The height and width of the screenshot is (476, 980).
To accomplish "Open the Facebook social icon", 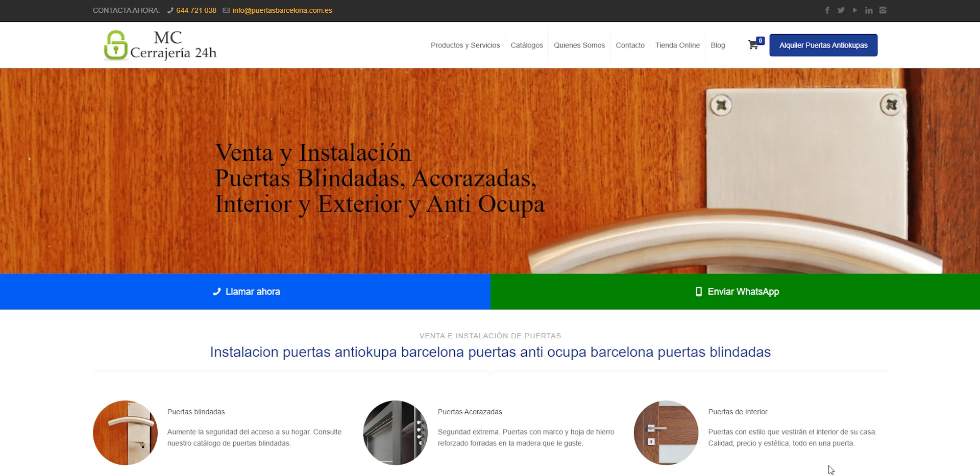I will click(x=827, y=10).
